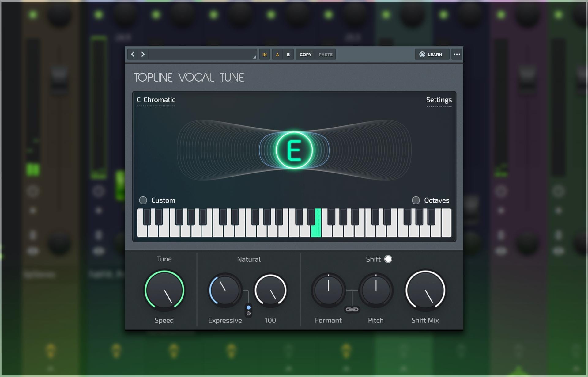The image size is (588, 377).
Task: Click the leftmost white piano key
Action: pyautogui.click(x=142, y=230)
